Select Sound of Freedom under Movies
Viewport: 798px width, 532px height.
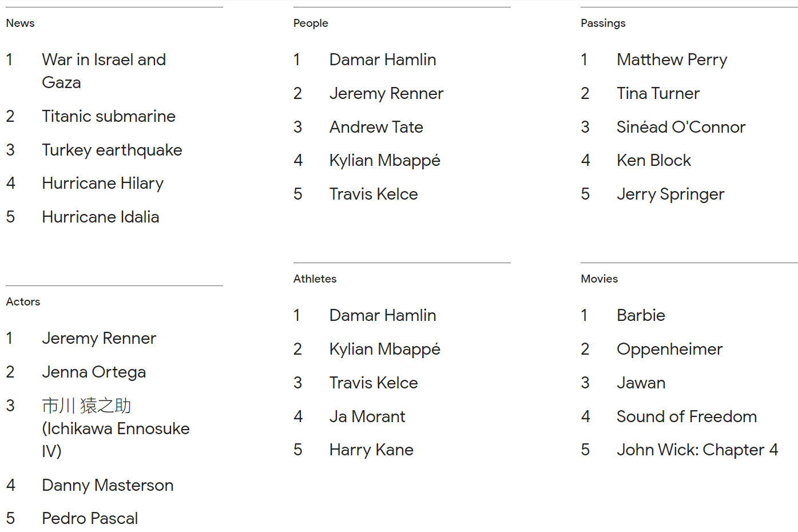pos(687,416)
